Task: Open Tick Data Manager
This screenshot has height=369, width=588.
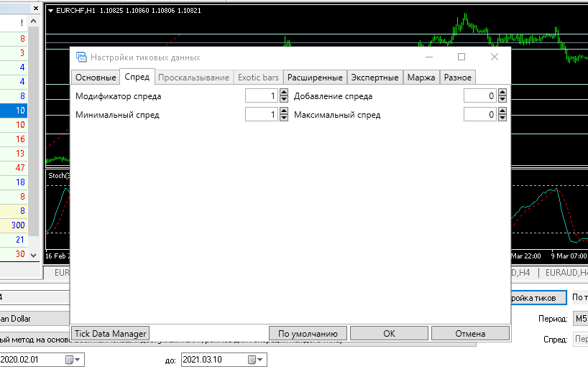Action: (110, 333)
